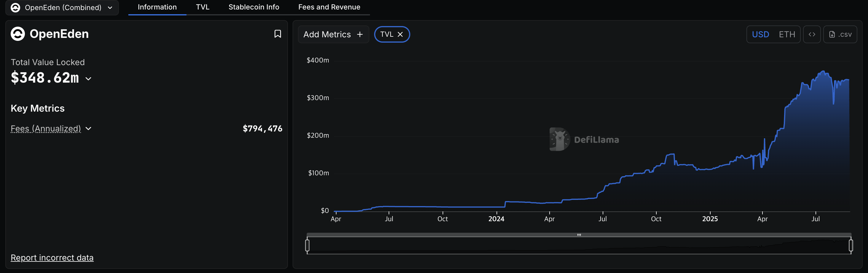Switch chart denomination to USD
868x273 pixels.
(760, 34)
